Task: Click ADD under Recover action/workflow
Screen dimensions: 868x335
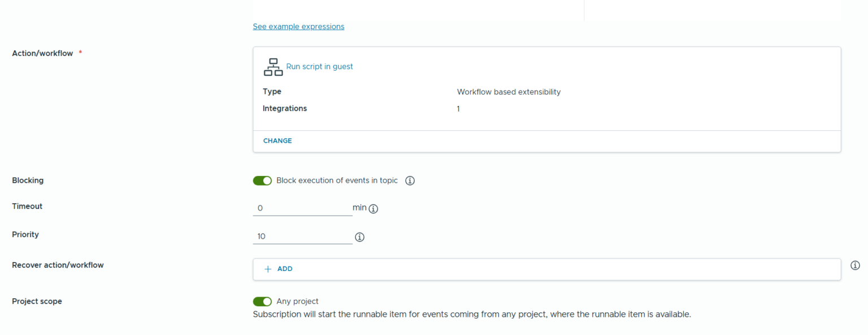Action: (278, 269)
